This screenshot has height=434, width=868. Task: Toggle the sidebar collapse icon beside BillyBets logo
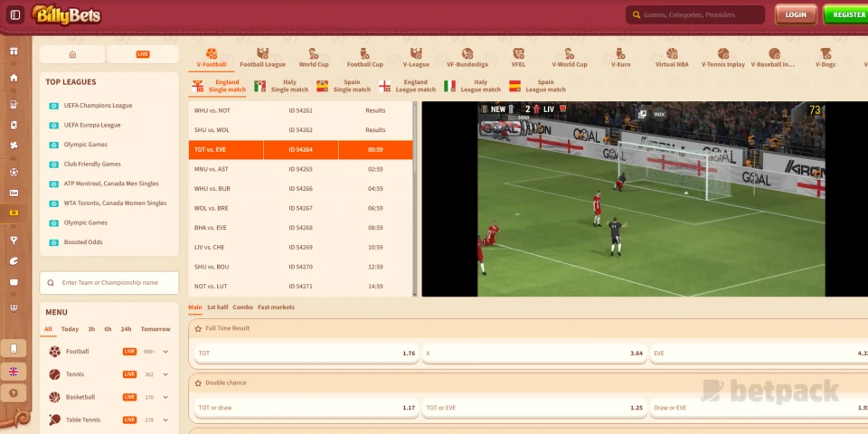pos(14,14)
